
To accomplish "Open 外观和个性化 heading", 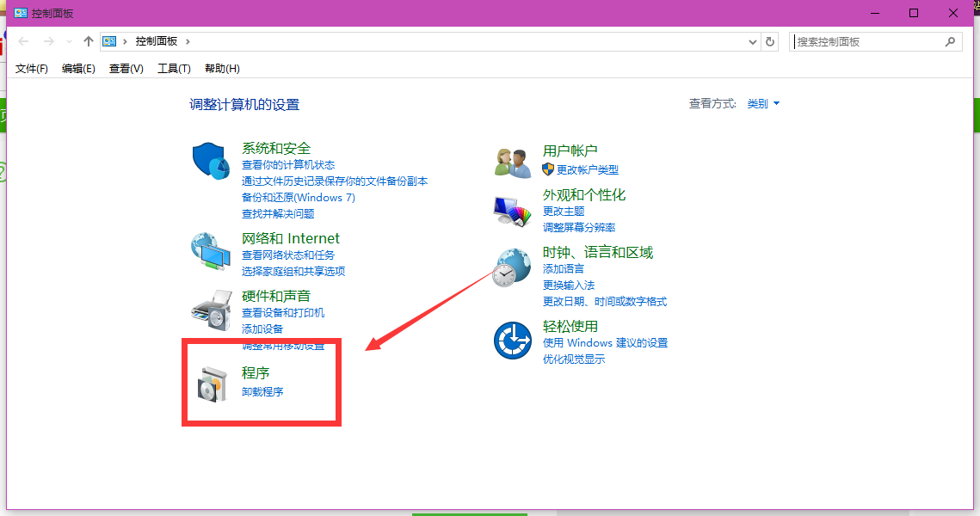I will (583, 195).
